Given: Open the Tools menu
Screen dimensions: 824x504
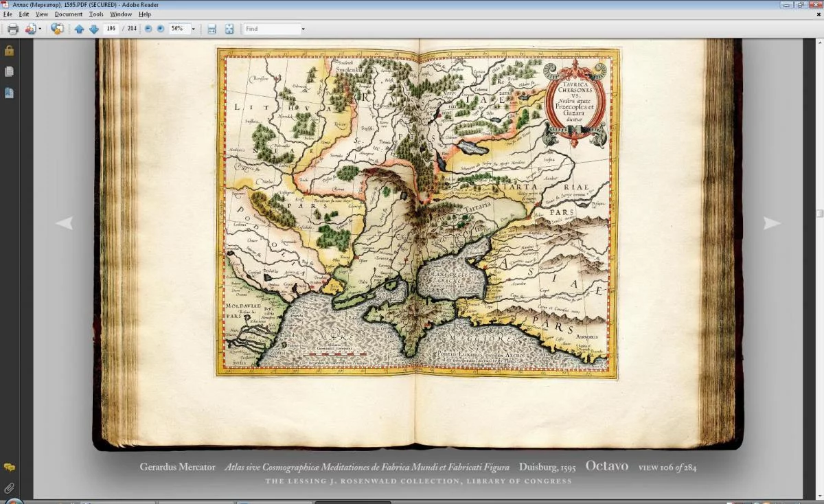Looking at the screenshot, I should click(96, 14).
